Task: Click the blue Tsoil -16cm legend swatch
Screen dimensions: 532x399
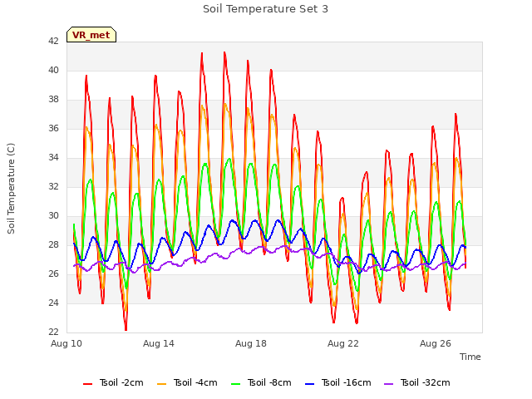Action: click(310, 384)
